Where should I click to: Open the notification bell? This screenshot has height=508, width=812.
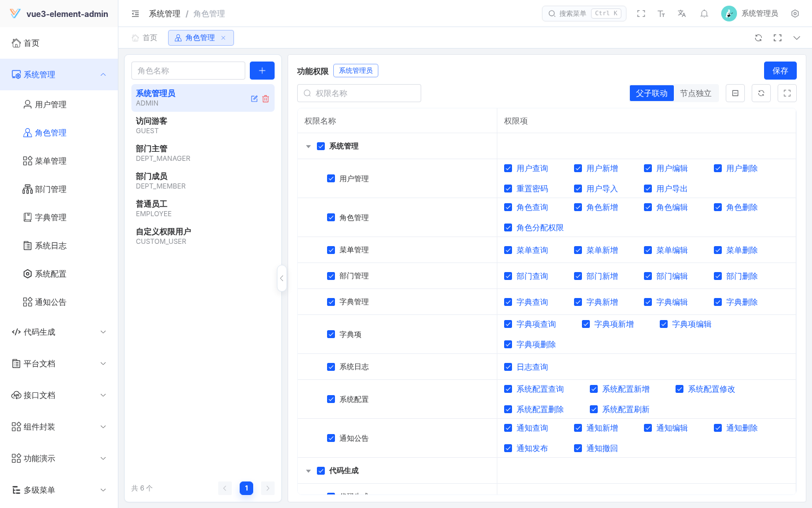click(x=704, y=14)
